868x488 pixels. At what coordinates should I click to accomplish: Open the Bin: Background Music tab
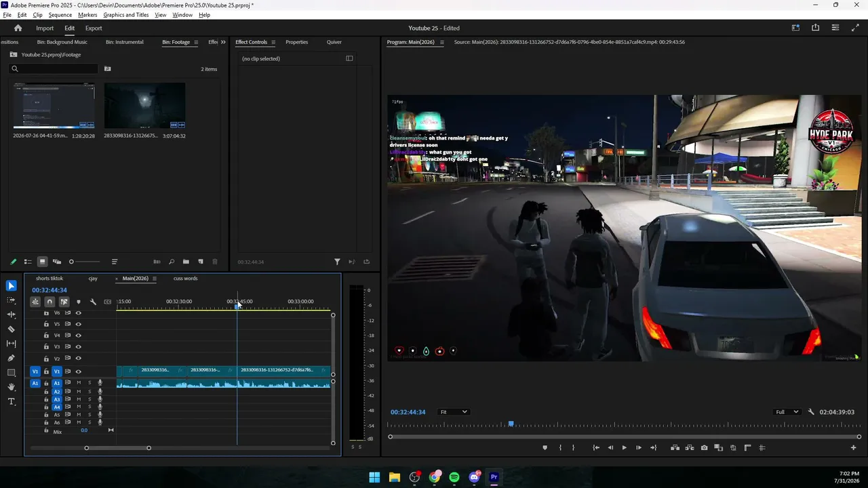tap(62, 42)
